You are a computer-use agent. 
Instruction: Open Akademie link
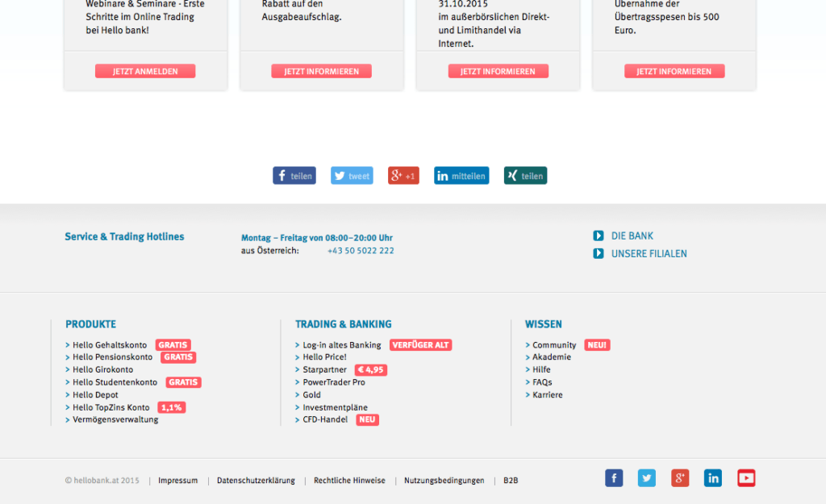coord(552,357)
